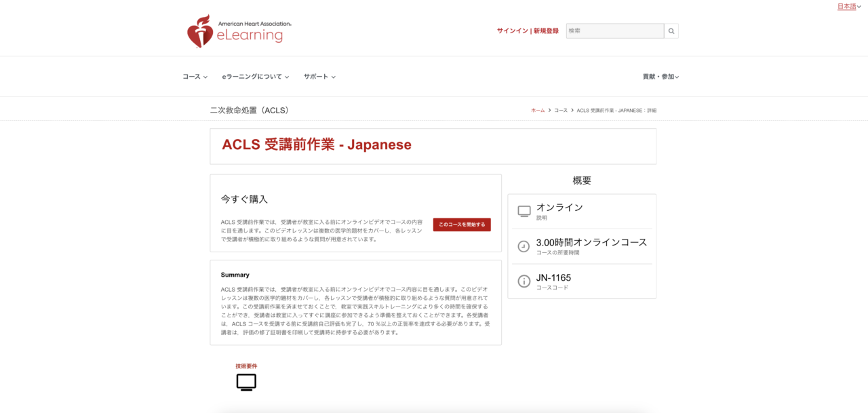This screenshot has width=868, height=413.
Task: Click the 3.00時間オンラインコース text
Action: pyautogui.click(x=592, y=242)
